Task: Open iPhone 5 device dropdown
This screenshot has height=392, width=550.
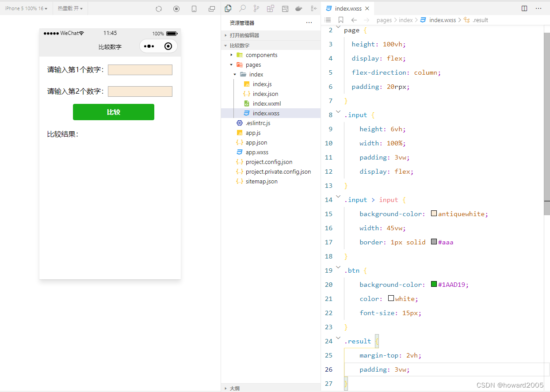Action: [26, 8]
